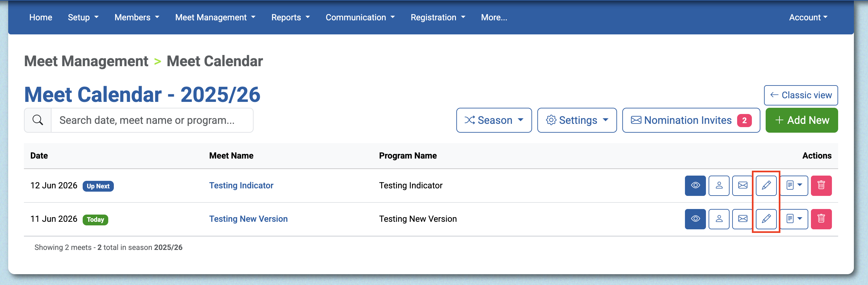
Task: View the Testing New Version meet eye icon
Action: (695, 219)
